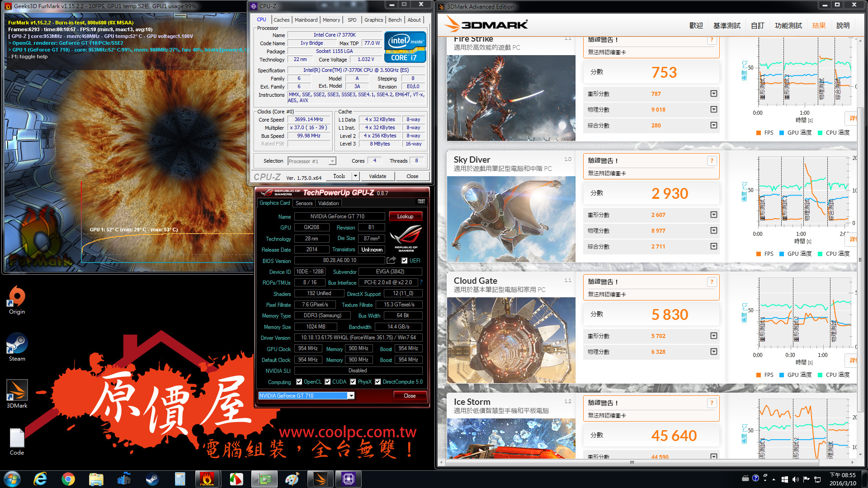Open the Paint palette icon on taskbar

click(292, 479)
